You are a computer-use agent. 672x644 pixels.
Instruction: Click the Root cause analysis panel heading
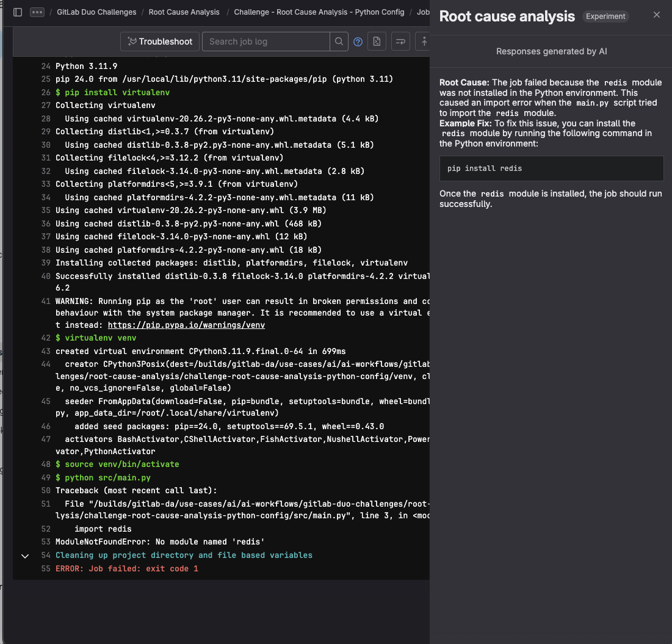[x=507, y=16]
